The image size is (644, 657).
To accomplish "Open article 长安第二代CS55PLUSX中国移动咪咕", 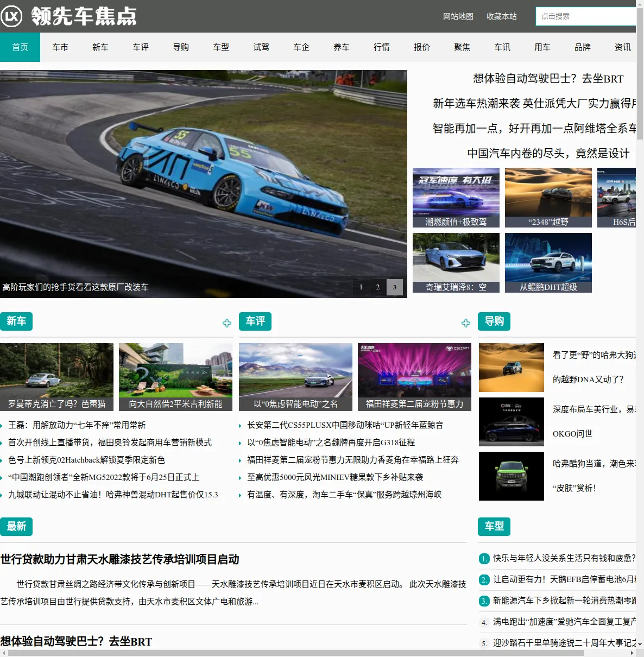I will tap(345, 425).
